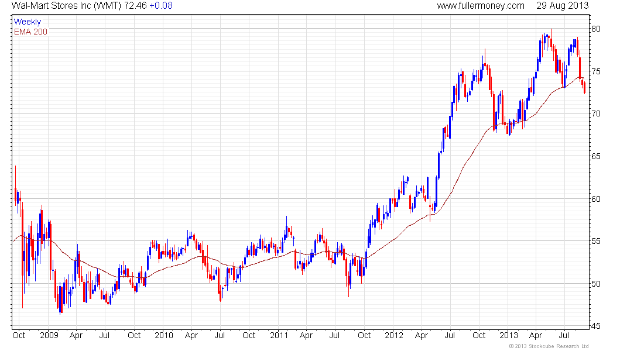This screenshot has width=644, height=351.
Task: Click the 2013 year label on time axis
Action: tap(508, 335)
